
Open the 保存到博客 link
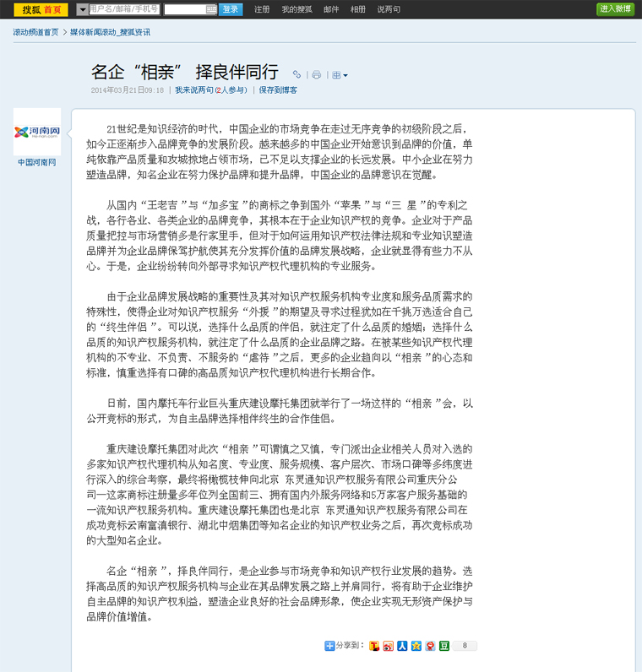tap(278, 89)
